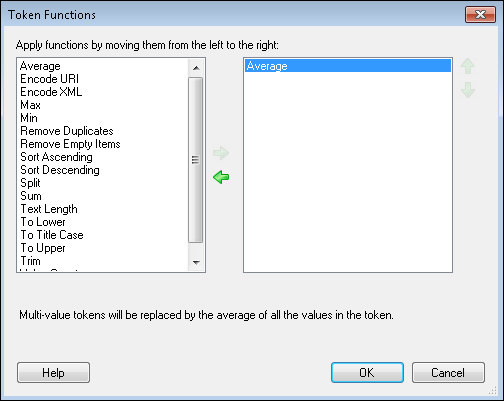Image resolution: width=504 pixels, height=401 pixels.
Task: Click the move up arrow icon
Action: click(x=468, y=66)
